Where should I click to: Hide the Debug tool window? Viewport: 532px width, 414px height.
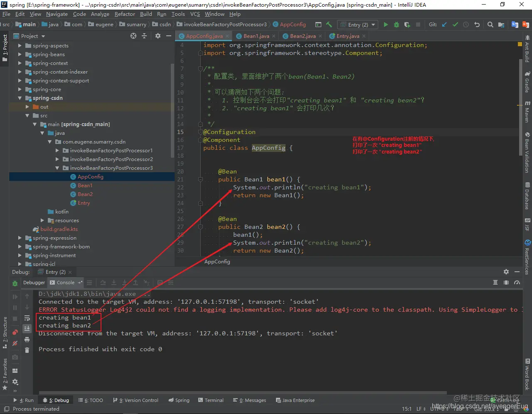pos(517,272)
